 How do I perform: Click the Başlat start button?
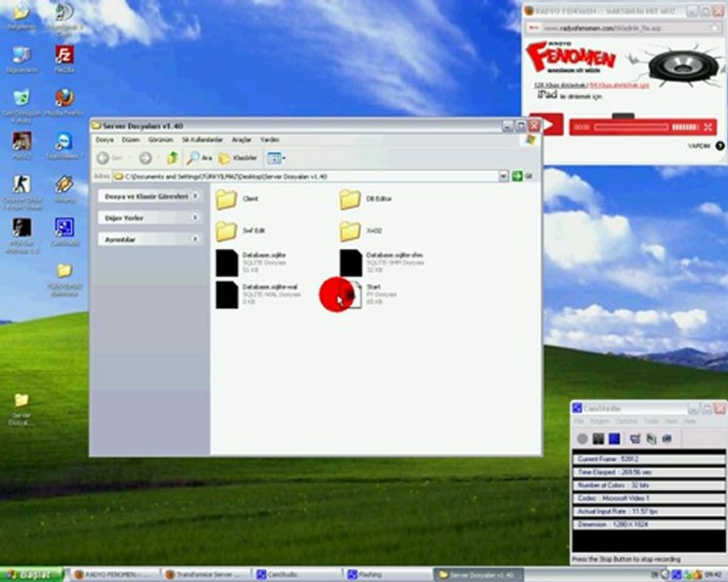31,575
